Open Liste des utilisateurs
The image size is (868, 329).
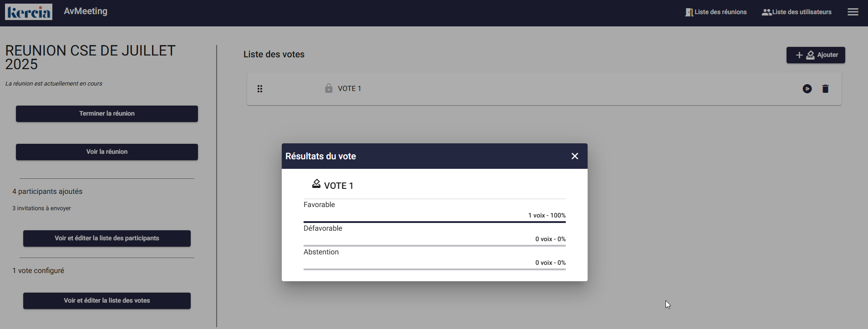point(797,12)
